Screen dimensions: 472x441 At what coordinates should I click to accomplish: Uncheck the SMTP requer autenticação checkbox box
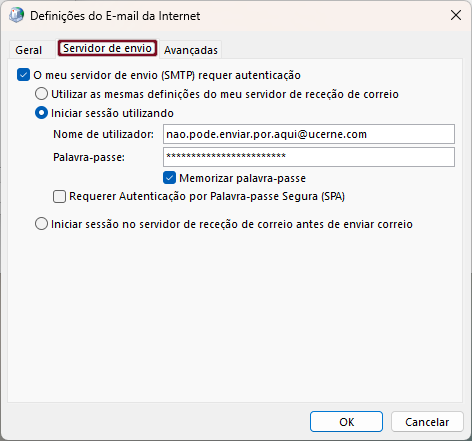[23, 75]
